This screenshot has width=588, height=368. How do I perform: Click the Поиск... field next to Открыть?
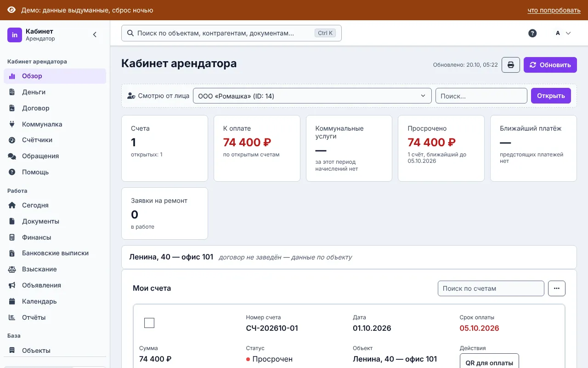[x=481, y=96]
